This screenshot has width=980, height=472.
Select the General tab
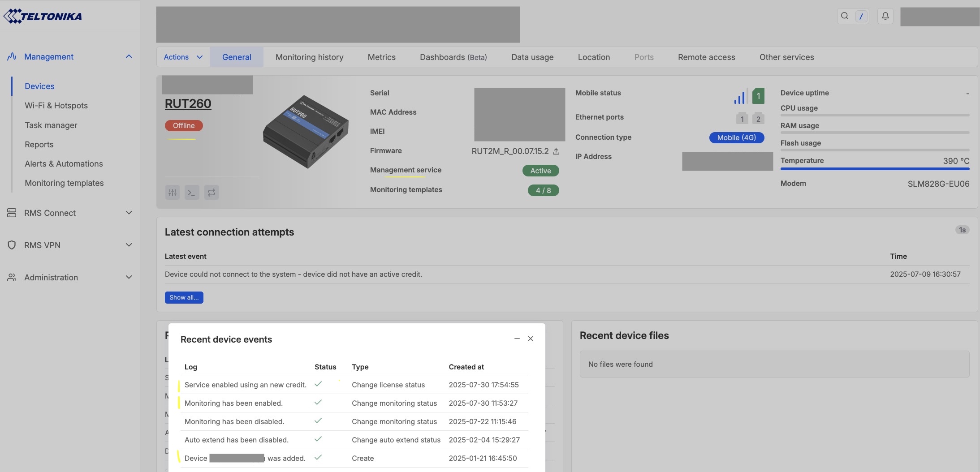[x=237, y=57]
